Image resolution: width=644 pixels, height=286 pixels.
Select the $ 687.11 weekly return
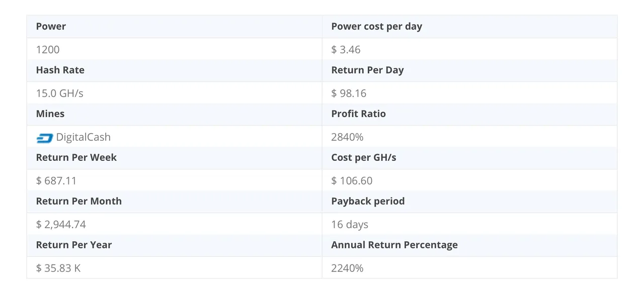56,181
